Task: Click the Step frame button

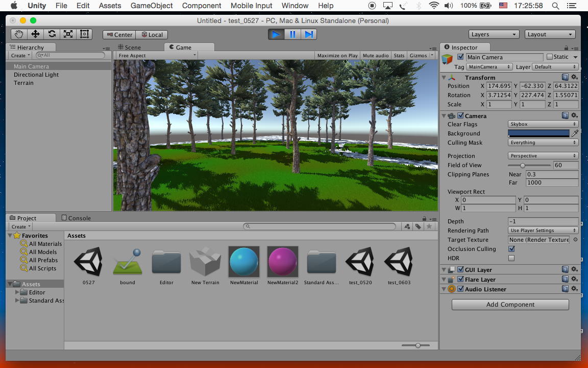Action: [x=309, y=34]
